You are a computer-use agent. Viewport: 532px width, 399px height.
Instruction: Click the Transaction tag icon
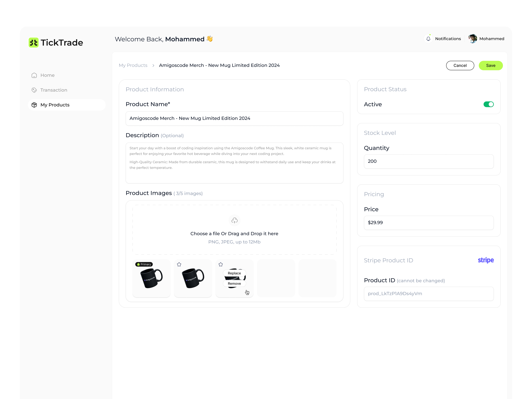(x=34, y=90)
